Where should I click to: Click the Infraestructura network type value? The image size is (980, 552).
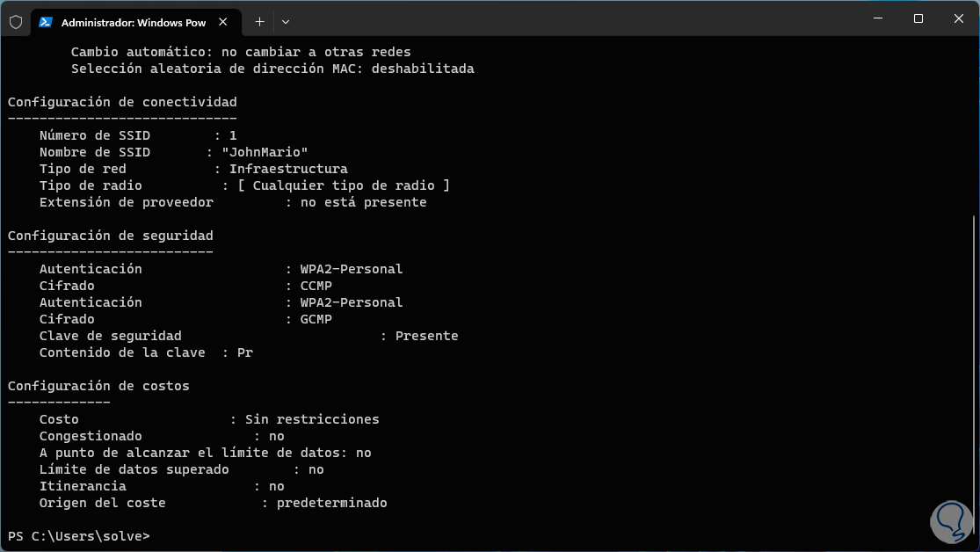point(288,169)
